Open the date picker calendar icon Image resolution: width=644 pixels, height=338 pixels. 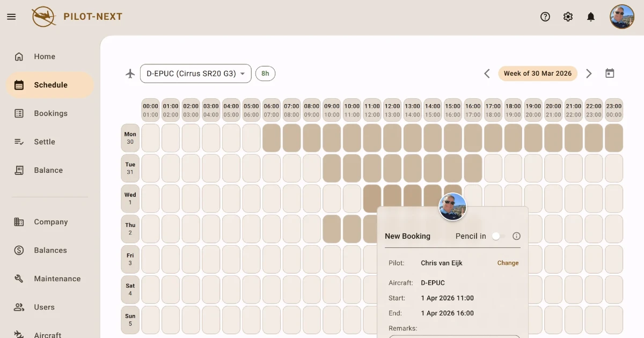coord(610,73)
